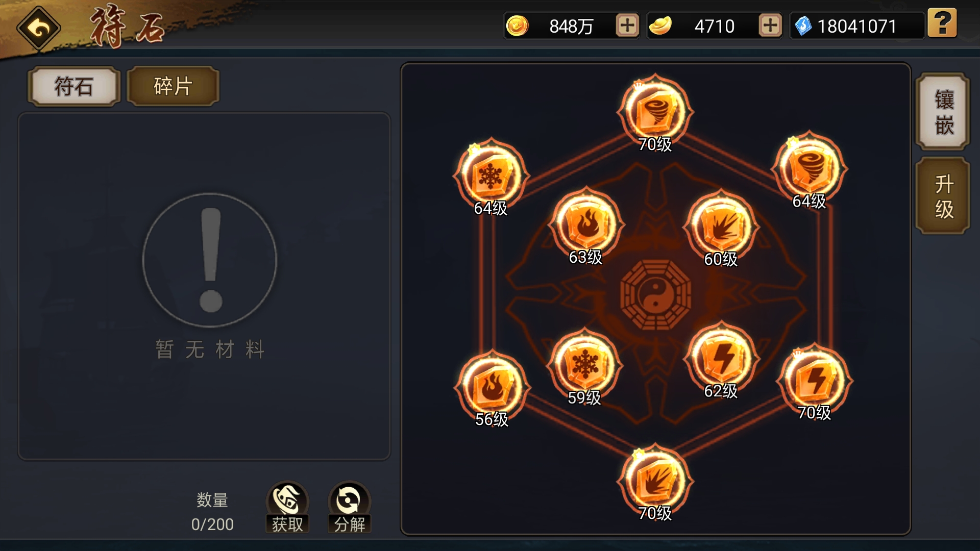
Task: Click the 获取 obtain button
Action: [287, 507]
